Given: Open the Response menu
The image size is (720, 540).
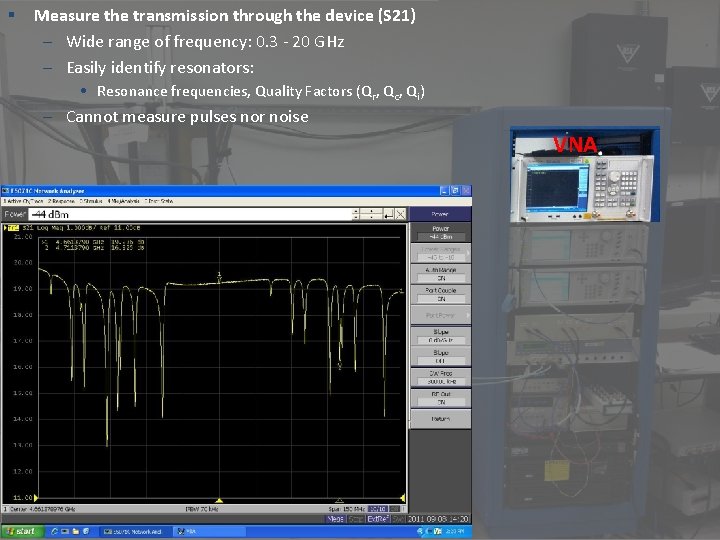Looking at the screenshot, I should coord(61,201).
